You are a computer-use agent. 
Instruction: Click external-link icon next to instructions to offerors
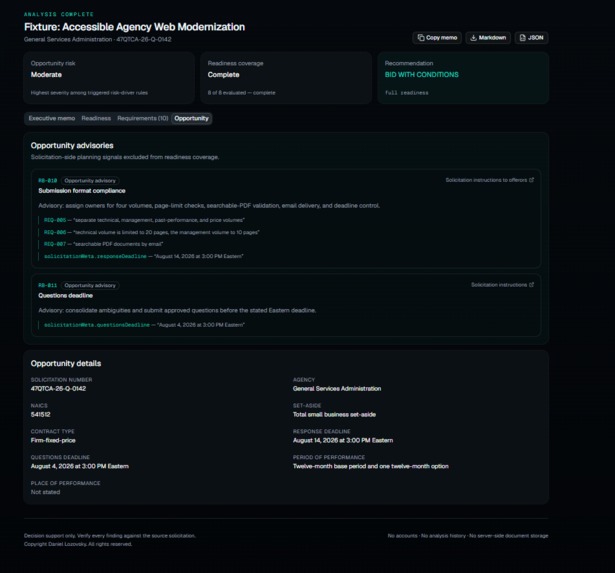point(531,180)
